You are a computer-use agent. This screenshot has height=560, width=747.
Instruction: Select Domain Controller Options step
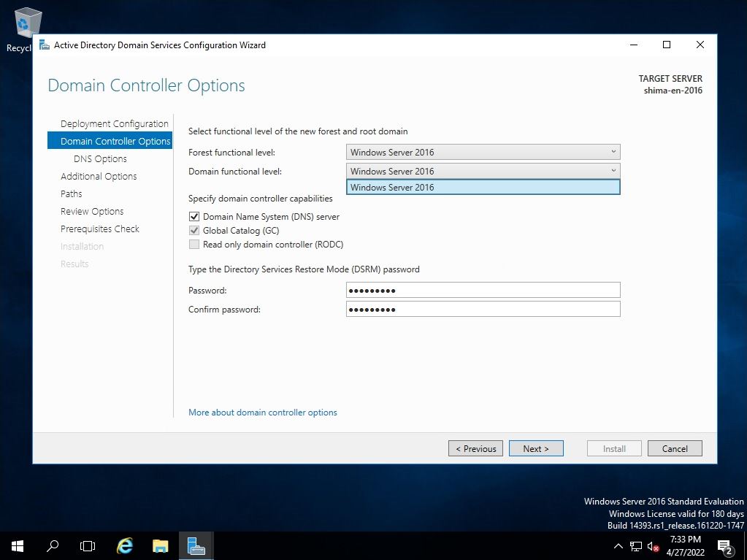click(x=110, y=141)
